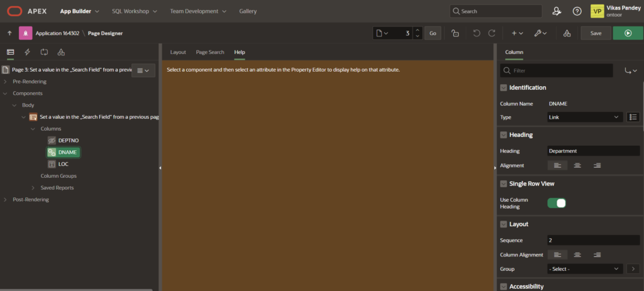The width and height of the screenshot is (644, 291).
Task: Open Shared Components icon in toolbar
Action: [x=567, y=33]
